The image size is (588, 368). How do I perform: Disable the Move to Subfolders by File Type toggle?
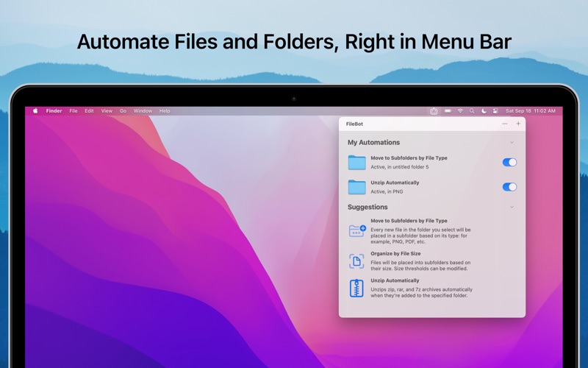pyautogui.click(x=509, y=162)
